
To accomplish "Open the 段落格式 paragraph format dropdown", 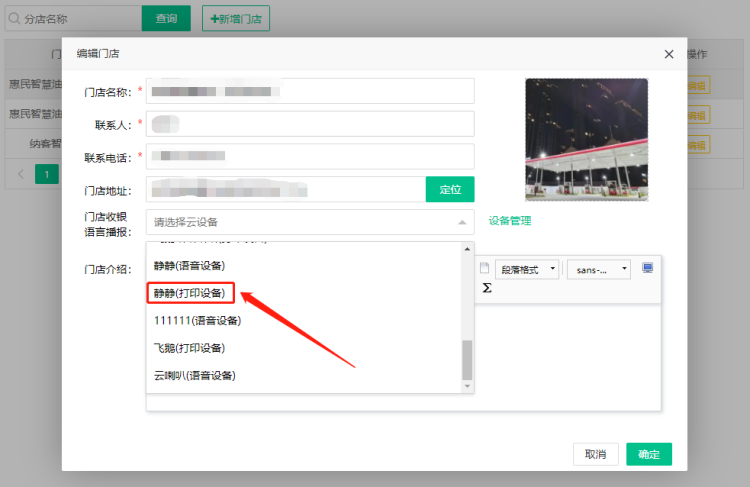I will coord(527,270).
